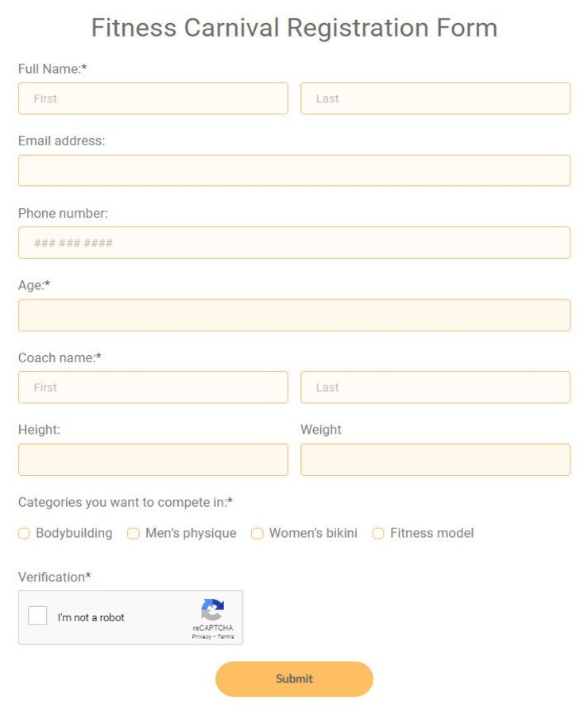The height and width of the screenshot is (715, 588).
Task: Check the "I'm not a robot" box
Action: pos(37,616)
